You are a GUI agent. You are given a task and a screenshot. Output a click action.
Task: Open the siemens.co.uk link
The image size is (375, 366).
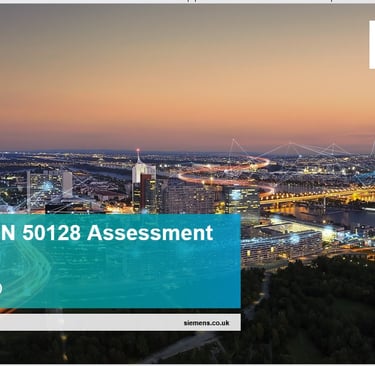[206, 323]
